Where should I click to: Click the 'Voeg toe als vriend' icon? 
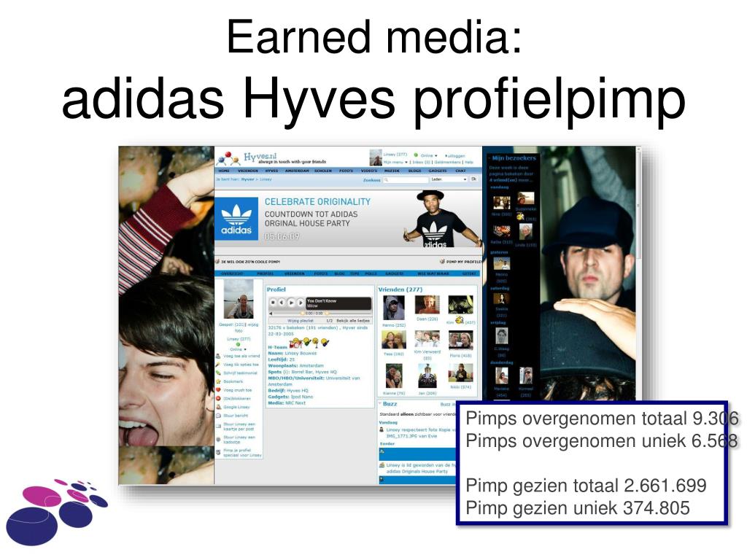(x=218, y=356)
